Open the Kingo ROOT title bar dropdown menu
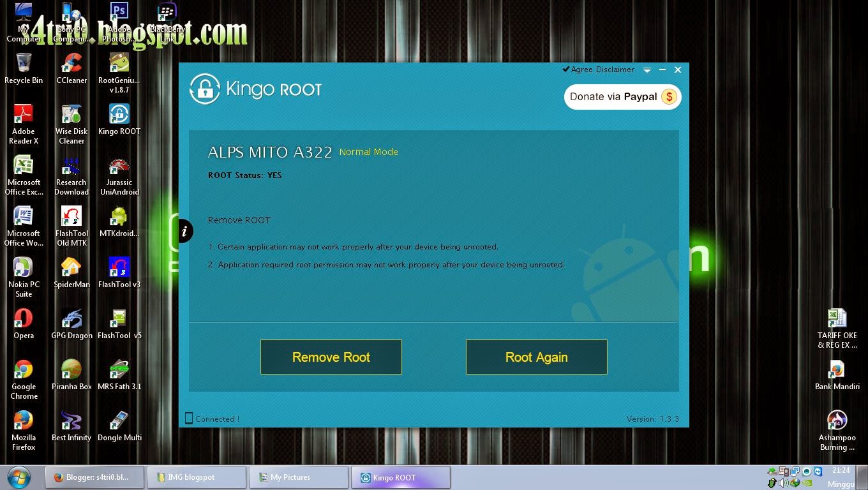 647,70
